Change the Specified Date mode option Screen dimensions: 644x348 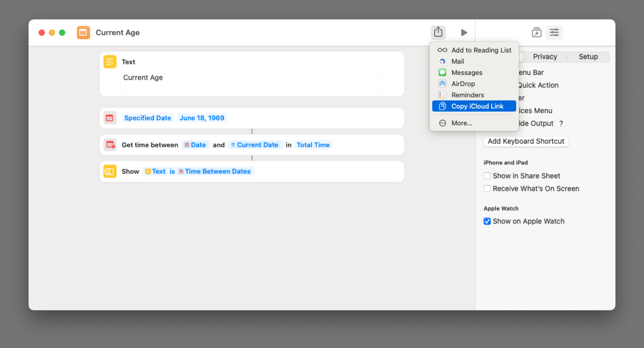[x=147, y=118]
